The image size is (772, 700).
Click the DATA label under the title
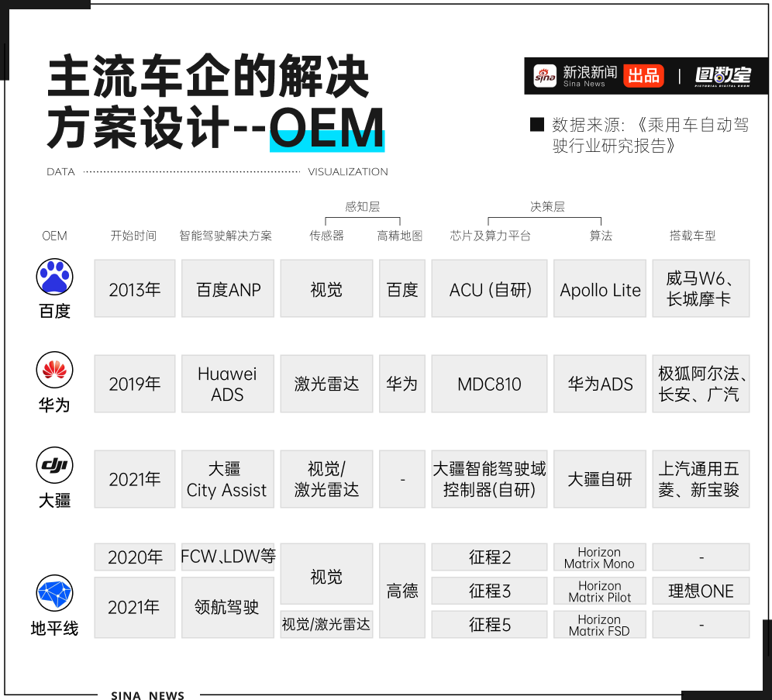pos(60,172)
